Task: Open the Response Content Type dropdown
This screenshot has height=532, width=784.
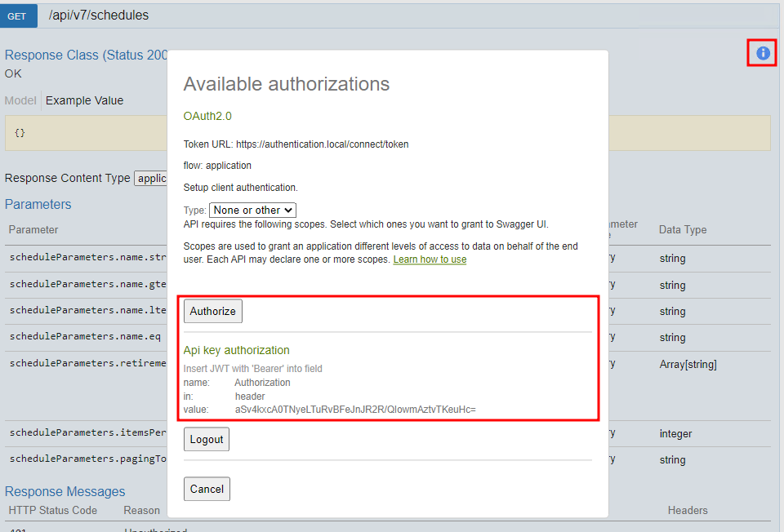Action: tap(151, 178)
